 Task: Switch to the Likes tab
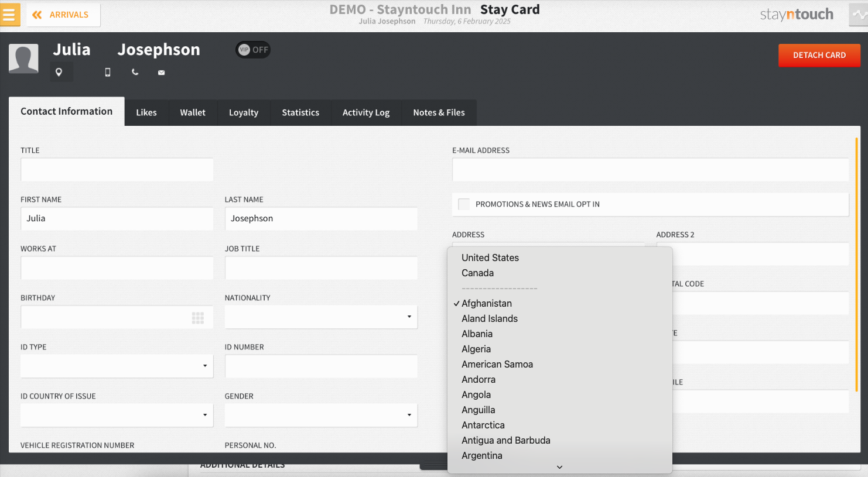pos(146,112)
